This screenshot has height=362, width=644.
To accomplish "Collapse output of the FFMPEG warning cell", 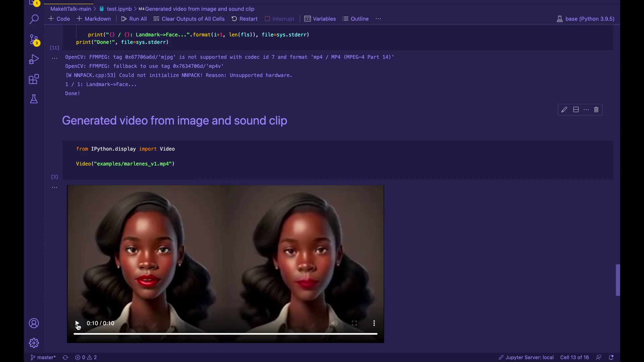I will click(54, 58).
